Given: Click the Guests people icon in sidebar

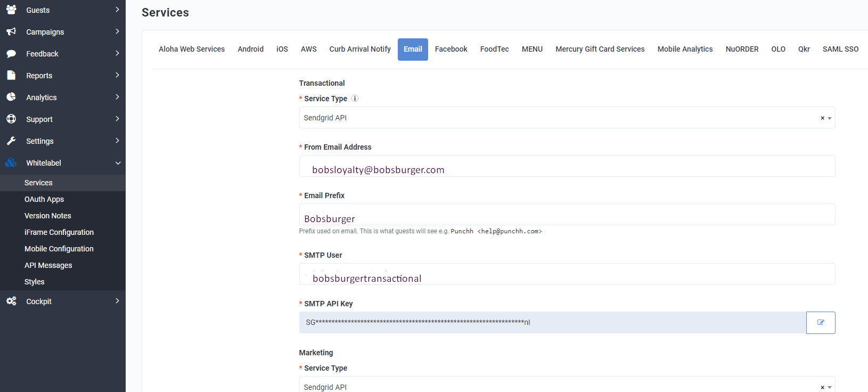Looking at the screenshot, I should pyautogui.click(x=11, y=10).
